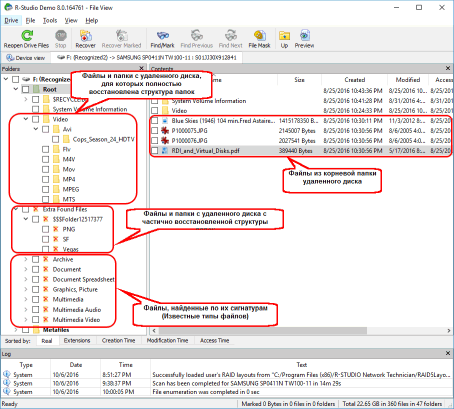This screenshot has height=409, width=454.
Task: Click the first System log entry icon
Action: 7,375
